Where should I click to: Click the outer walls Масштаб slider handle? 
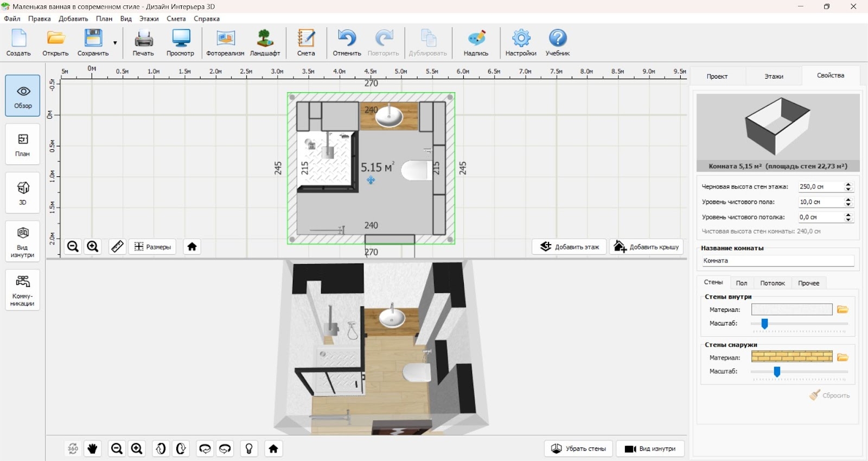(777, 372)
